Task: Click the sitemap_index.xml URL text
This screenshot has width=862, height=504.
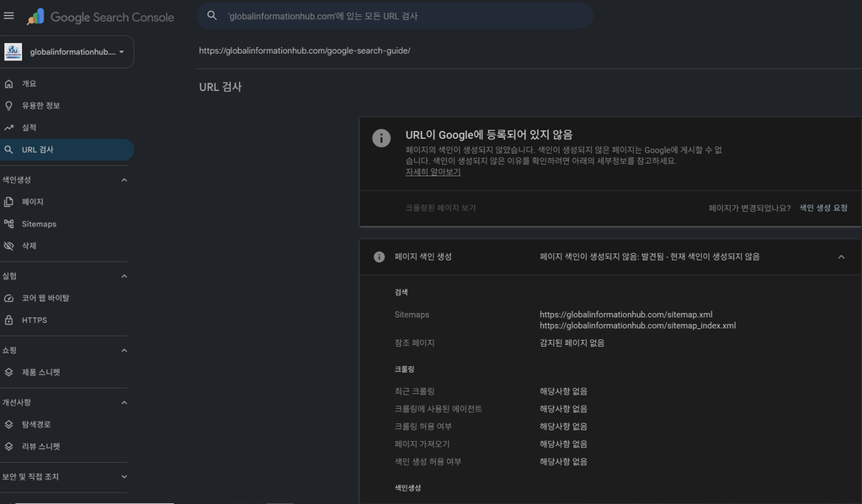Action: tap(638, 326)
